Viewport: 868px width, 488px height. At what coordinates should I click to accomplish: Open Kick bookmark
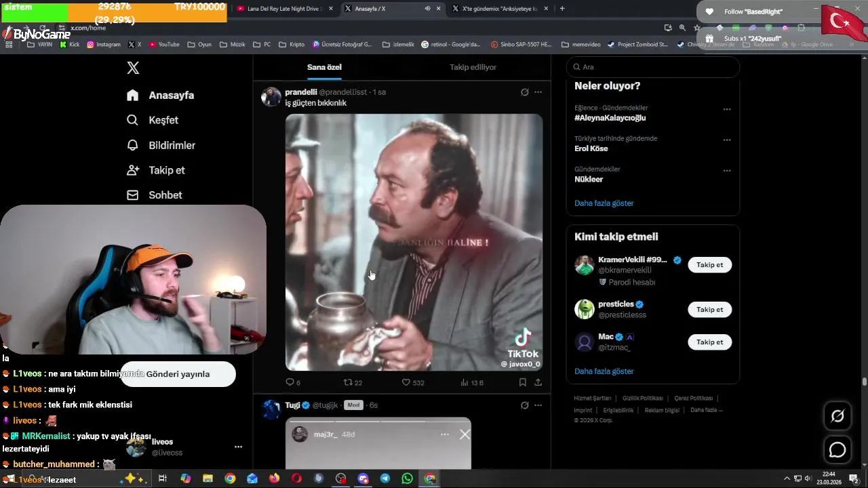70,45
